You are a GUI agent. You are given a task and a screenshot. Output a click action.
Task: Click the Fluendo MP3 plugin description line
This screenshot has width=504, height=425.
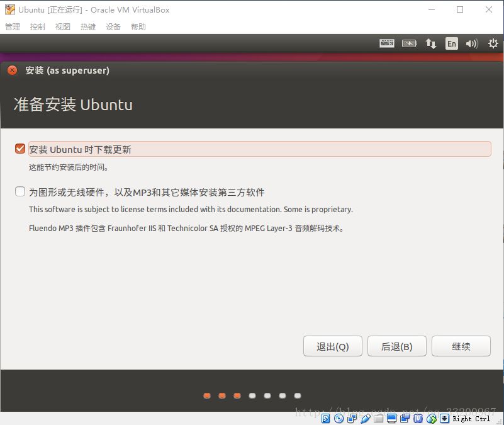(x=186, y=228)
